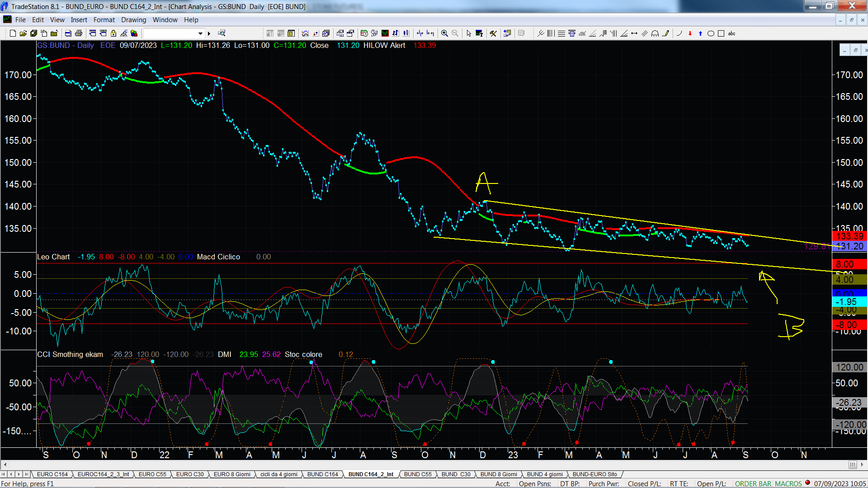This screenshot has height=488, width=868.
Task: Open the File menu
Action: 20,20
